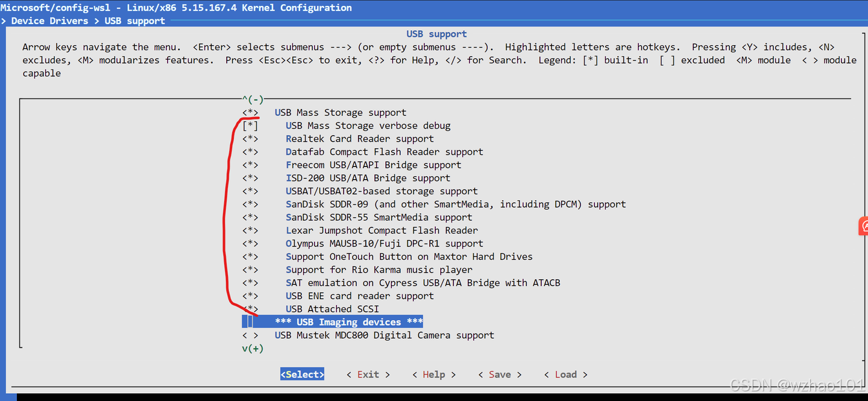This screenshot has height=401, width=868.
Task: Toggle USB ENE card reader marker
Action: tap(251, 296)
